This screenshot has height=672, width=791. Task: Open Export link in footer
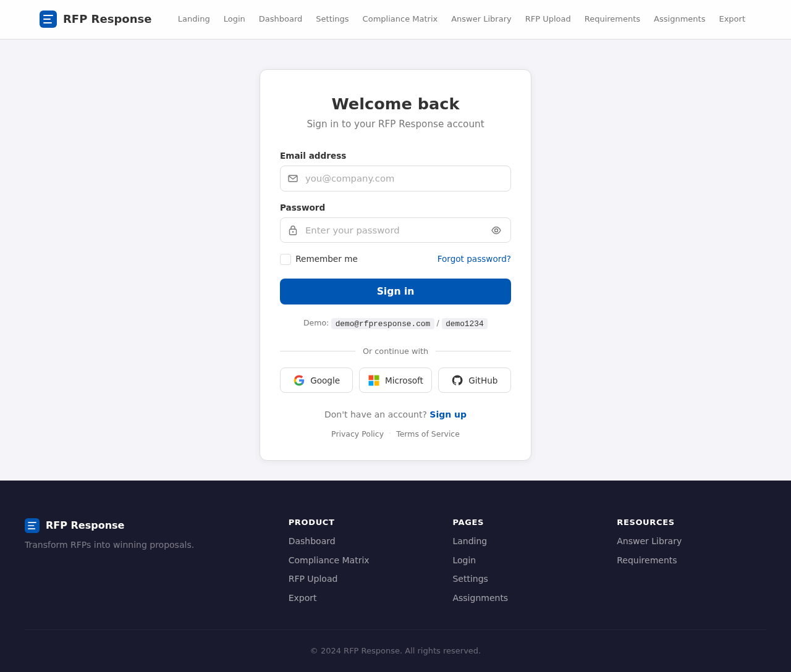click(303, 598)
